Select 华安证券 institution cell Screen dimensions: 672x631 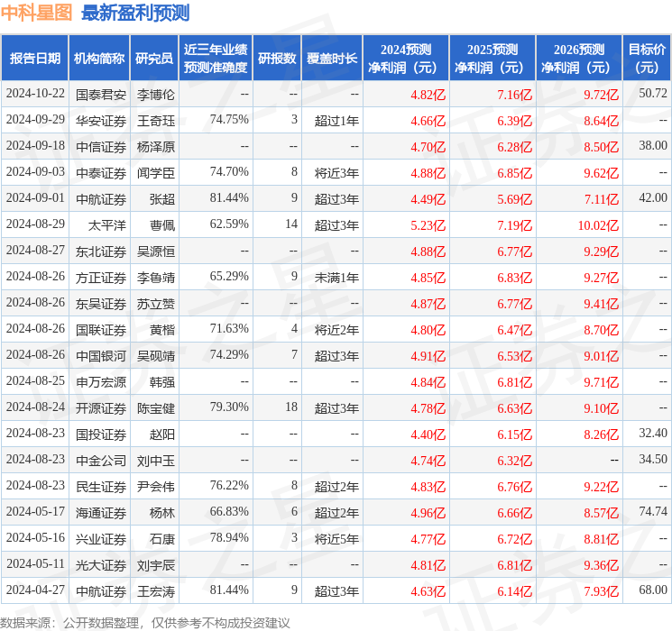101,121
